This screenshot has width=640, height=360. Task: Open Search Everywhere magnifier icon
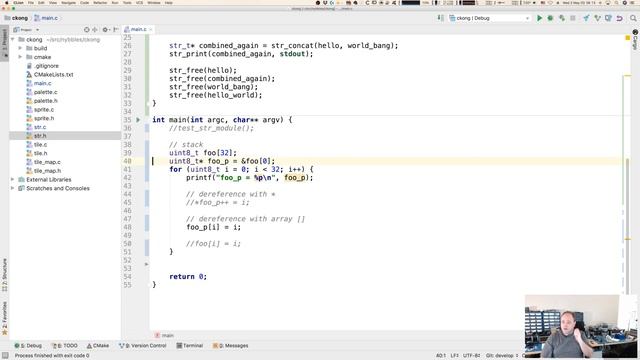tap(633, 18)
